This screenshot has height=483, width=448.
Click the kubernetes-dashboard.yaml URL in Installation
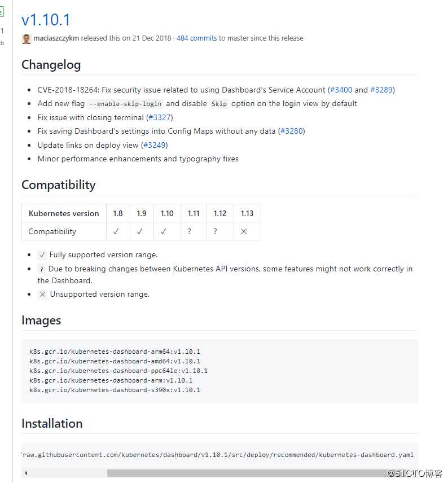(x=218, y=455)
